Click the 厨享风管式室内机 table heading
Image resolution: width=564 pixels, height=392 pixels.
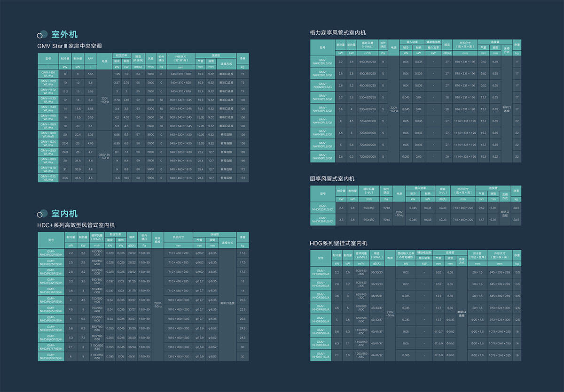coord(332,179)
